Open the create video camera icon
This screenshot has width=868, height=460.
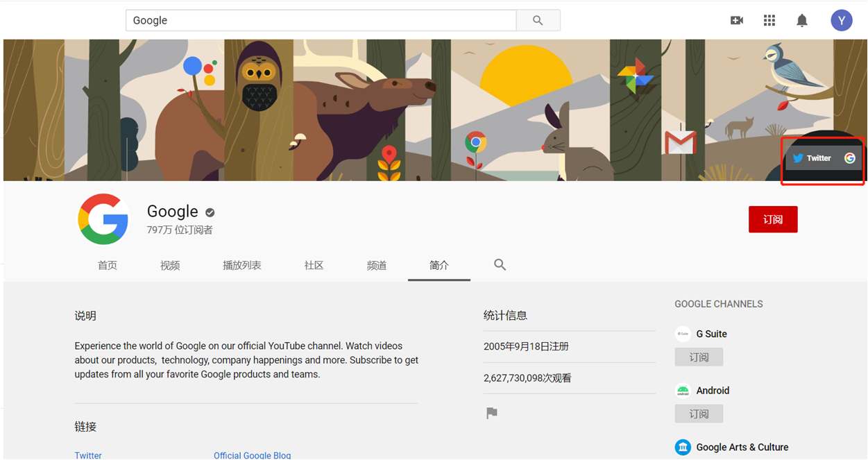[x=737, y=21]
